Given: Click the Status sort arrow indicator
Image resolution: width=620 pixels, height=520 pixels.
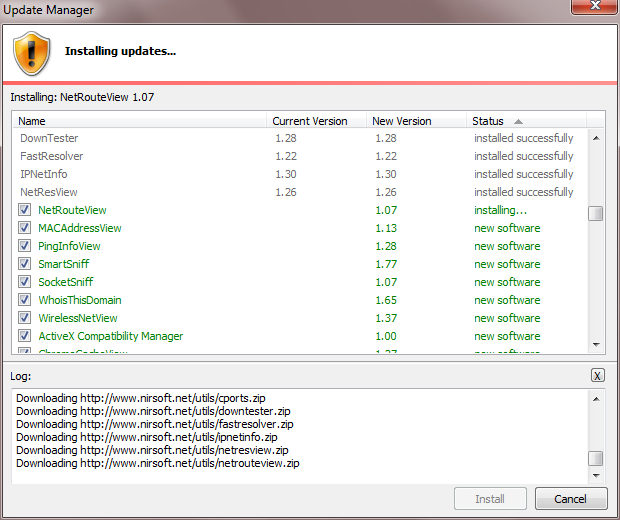Looking at the screenshot, I should click(x=518, y=122).
